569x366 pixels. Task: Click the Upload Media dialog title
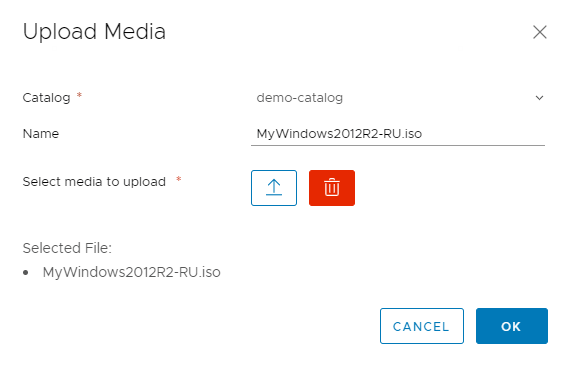[94, 32]
